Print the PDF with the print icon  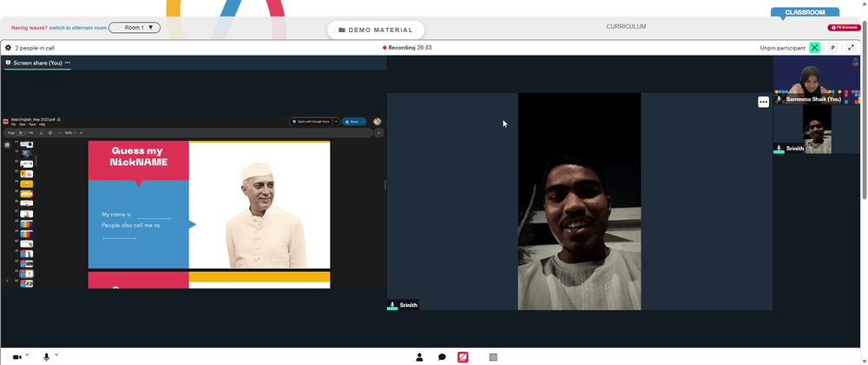click(x=49, y=133)
